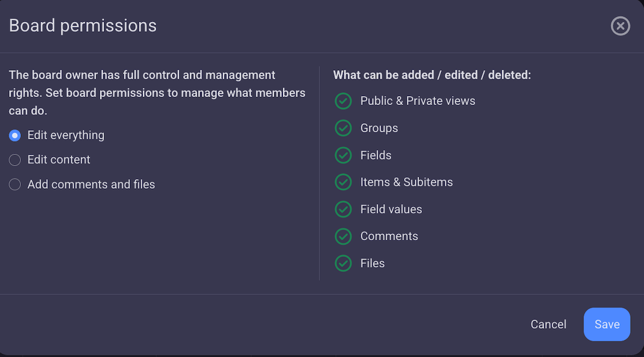Viewport: 644px width, 357px height.
Task: Click the checkmark icon next to Comments
Action: coord(343,236)
